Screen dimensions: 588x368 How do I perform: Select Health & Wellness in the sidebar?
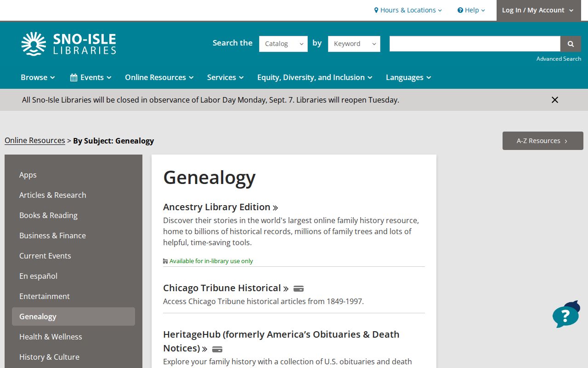tap(73, 337)
